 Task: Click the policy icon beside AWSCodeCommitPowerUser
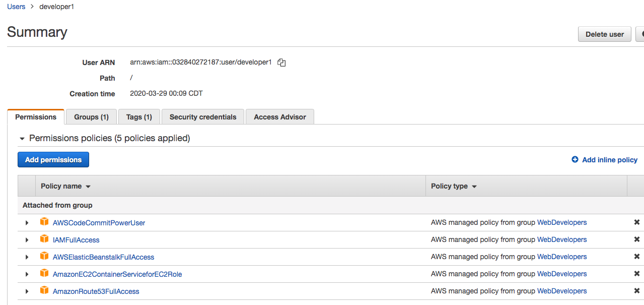pyautogui.click(x=44, y=222)
